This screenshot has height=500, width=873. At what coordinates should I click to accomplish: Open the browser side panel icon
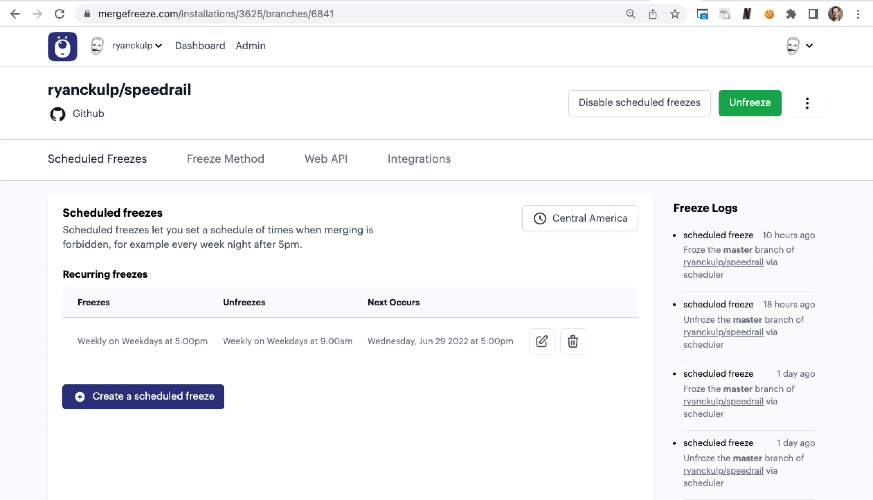(x=813, y=14)
